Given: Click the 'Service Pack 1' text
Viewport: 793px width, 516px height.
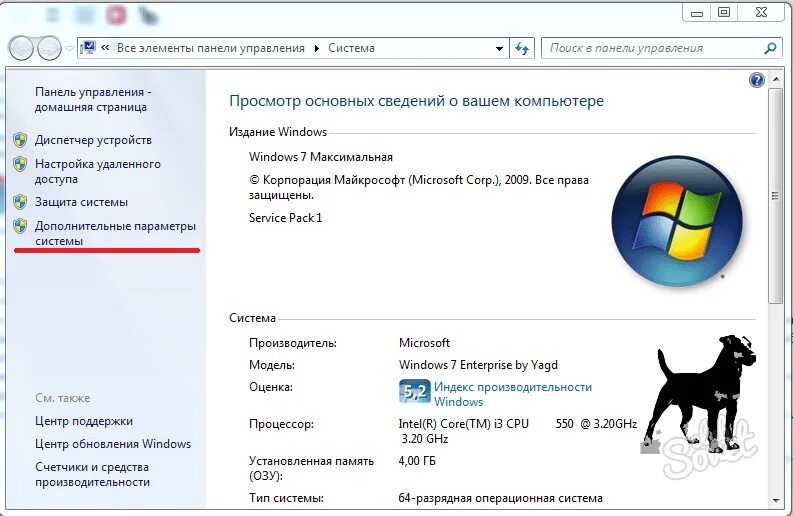Looking at the screenshot, I should pos(285,218).
